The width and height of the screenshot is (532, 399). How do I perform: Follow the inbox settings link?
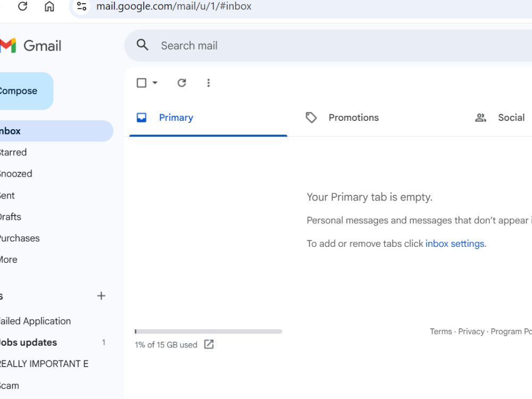coord(455,244)
